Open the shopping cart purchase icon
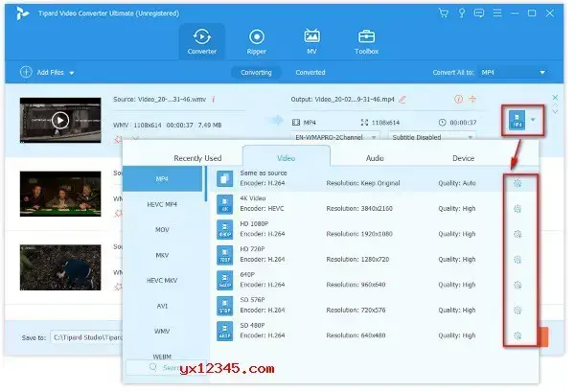The image size is (575, 392). pyautogui.click(x=444, y=13)
